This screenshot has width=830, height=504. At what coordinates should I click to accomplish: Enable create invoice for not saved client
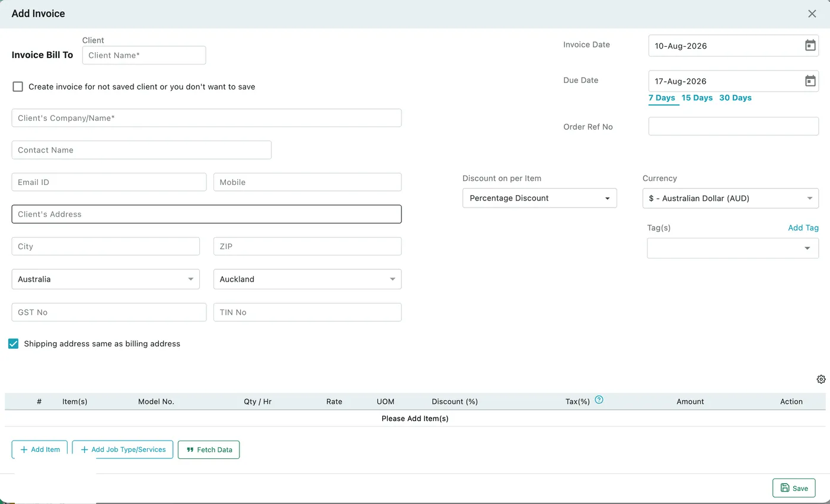18,87
